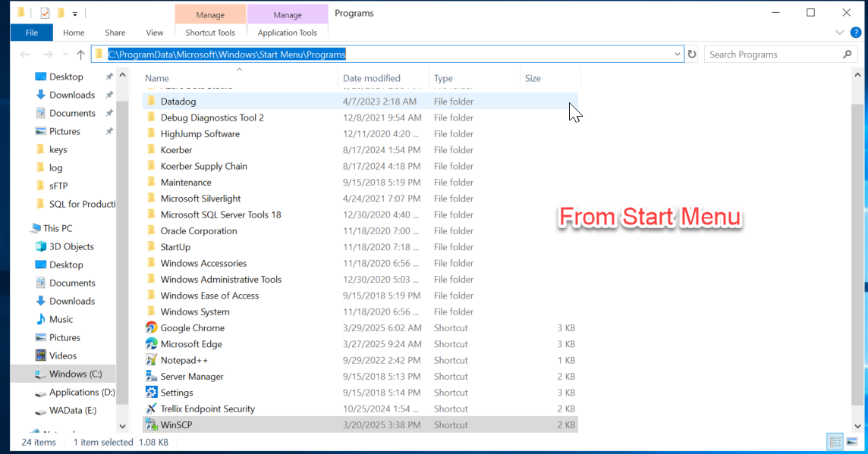Screen dimensions: 868x454
Task: Switch to details view layout
Action: 835,442
